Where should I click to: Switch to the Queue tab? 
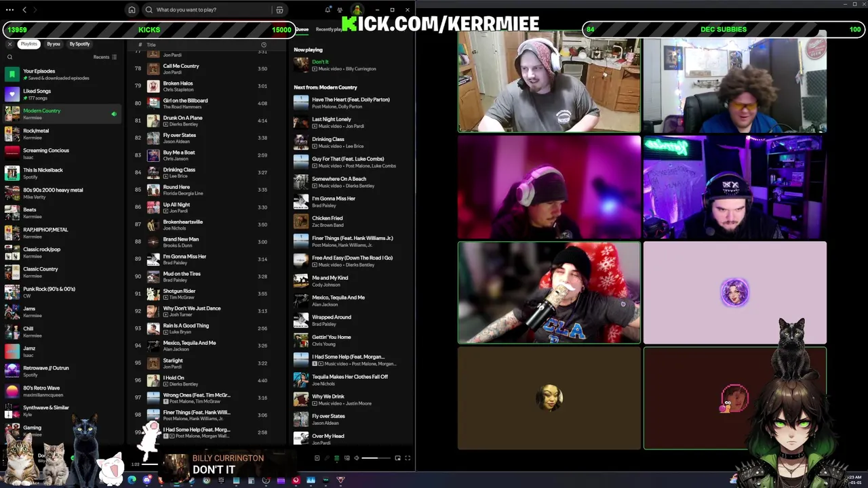click(302, 29)
